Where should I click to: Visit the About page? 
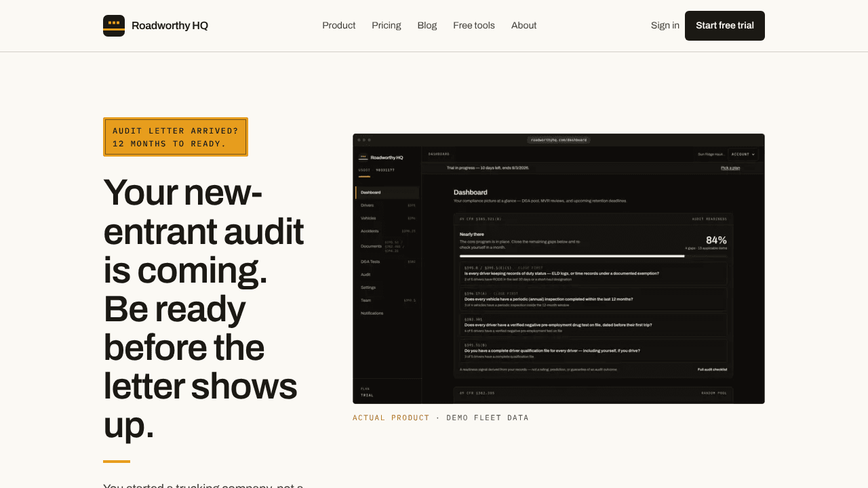(x=524, y=26)
